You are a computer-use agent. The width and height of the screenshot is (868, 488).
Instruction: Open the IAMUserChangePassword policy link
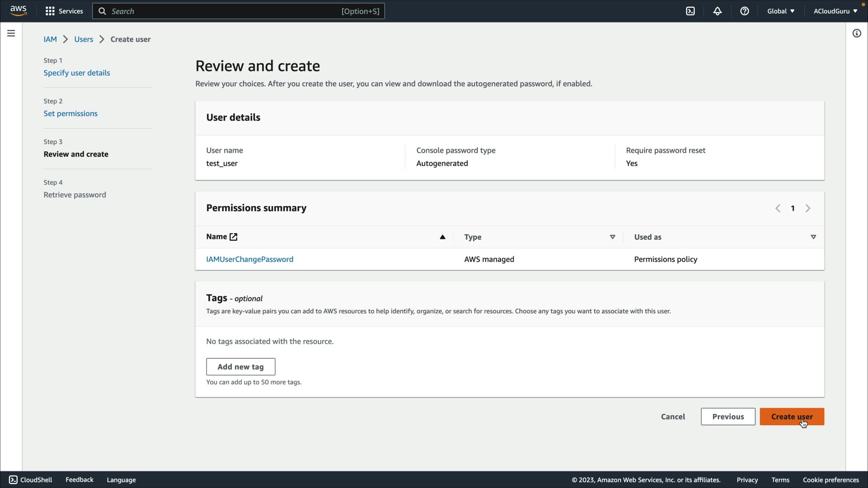(x=250, y=259)
